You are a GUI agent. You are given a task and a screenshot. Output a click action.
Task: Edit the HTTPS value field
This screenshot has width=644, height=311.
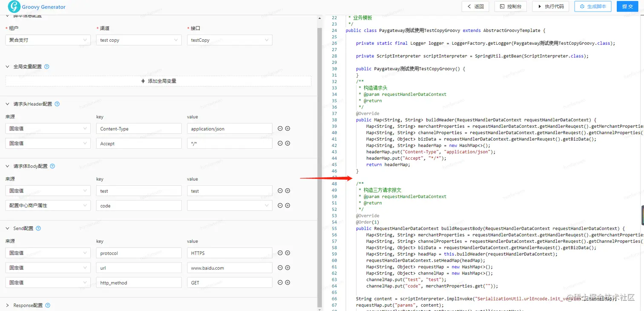click(230, 253)
